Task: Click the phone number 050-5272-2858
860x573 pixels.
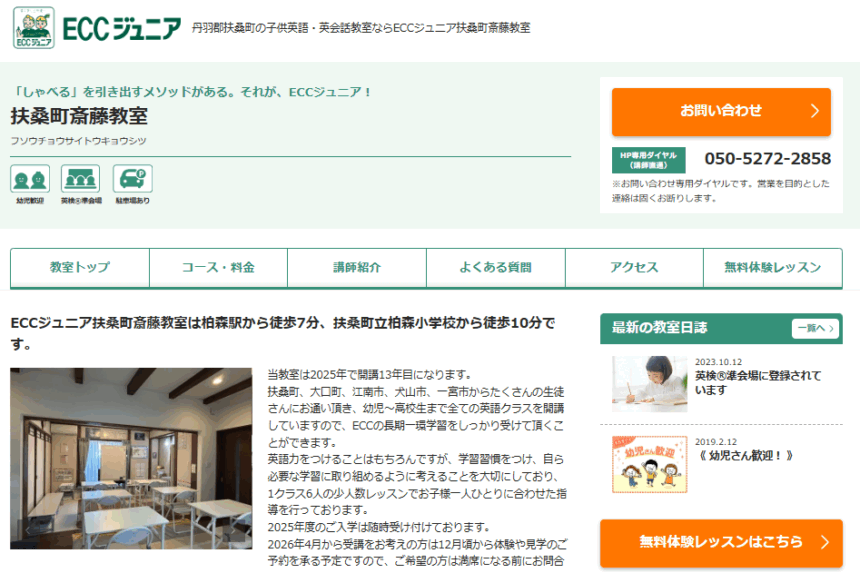Action: (767, 159)
